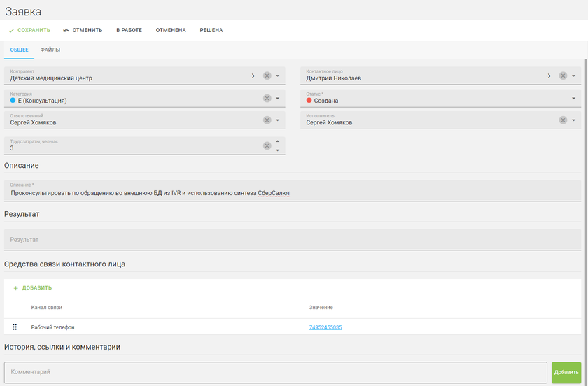Clear the Трудозатраты field value
This screenshot has height=386, width=588.
click(267, 145)
